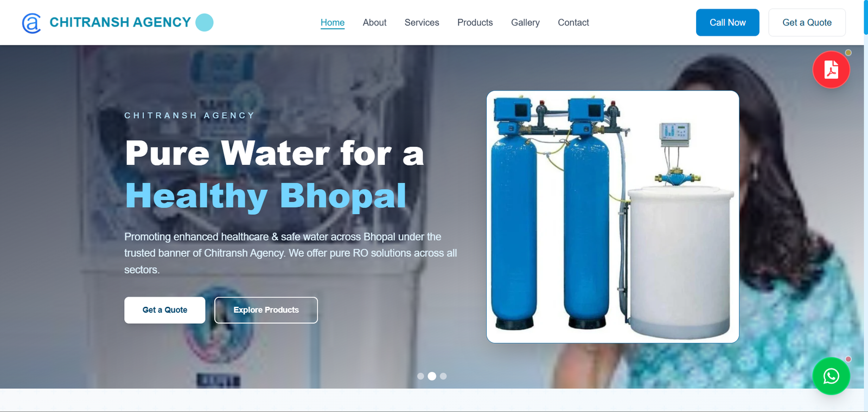868x412 pixels.
Task: Click the header Get a Quote button
Action: point(807,23)
